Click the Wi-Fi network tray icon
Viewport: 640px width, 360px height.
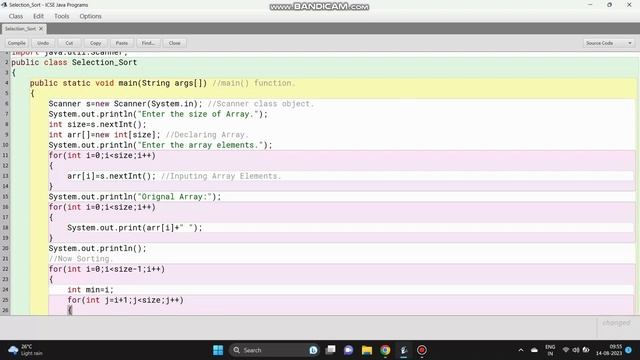(x=566, y=350)
